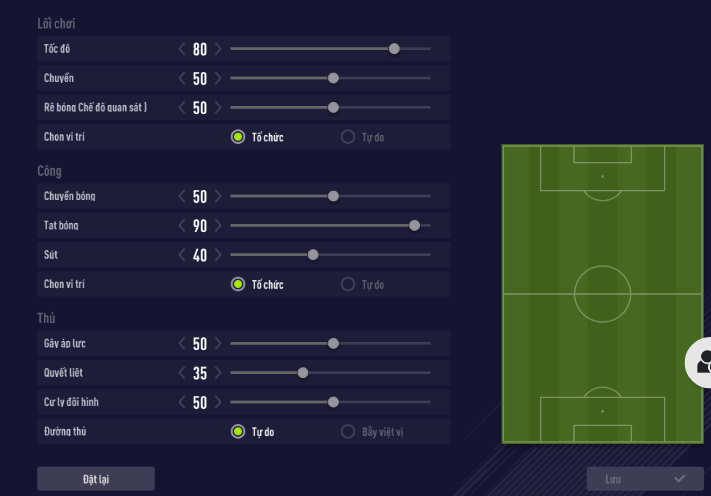Select Tự do for Công Chọn vị trí
The image size is (711, 496).
(348, 285)
